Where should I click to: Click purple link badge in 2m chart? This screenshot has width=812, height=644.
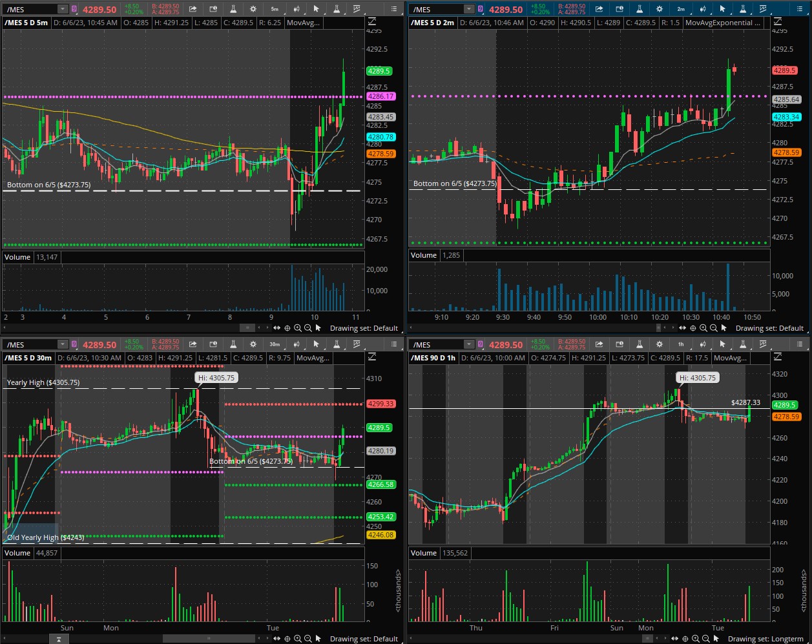point(481,9)
